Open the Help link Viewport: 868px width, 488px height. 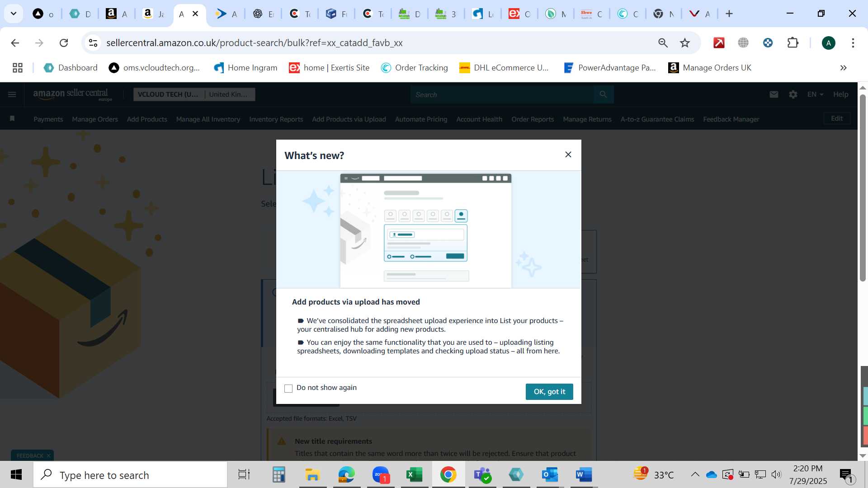click(840, 94)
